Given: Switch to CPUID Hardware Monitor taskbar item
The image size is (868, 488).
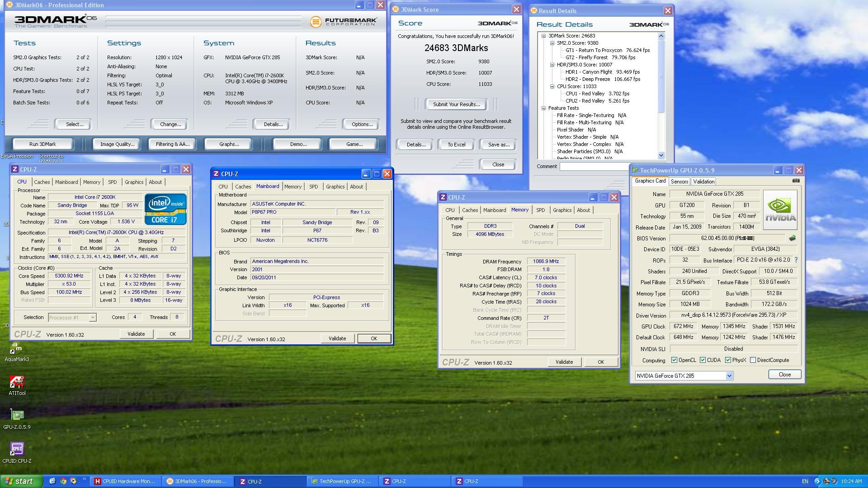Looking at the screenshot, I should tap(125, 481).
